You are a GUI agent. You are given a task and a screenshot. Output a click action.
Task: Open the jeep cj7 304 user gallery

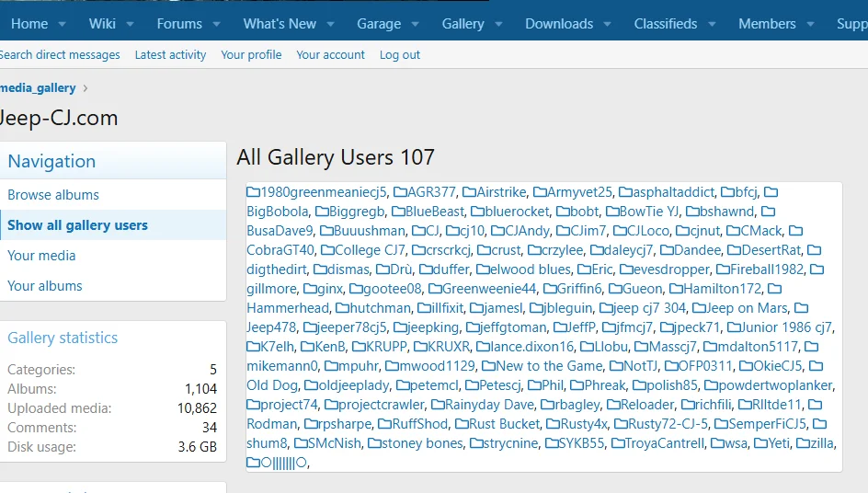(x=649, y=308)
